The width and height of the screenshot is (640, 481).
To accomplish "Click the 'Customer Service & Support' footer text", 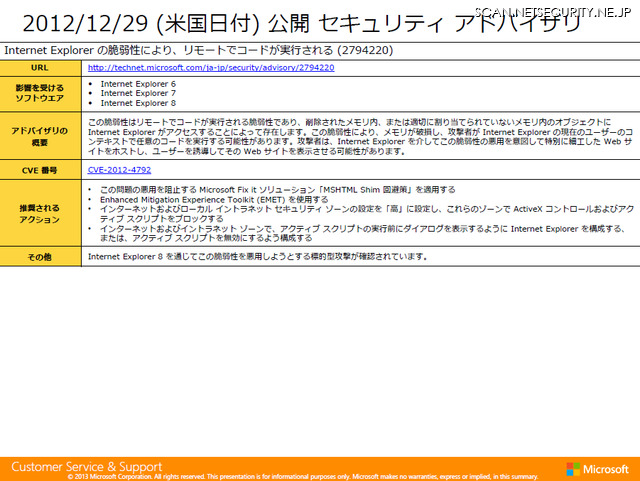I will pyautogui.click(x=87, y=467).
